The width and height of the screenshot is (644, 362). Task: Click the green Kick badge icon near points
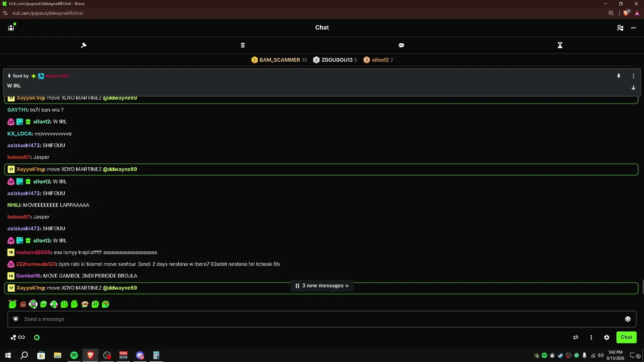(37, 337)
